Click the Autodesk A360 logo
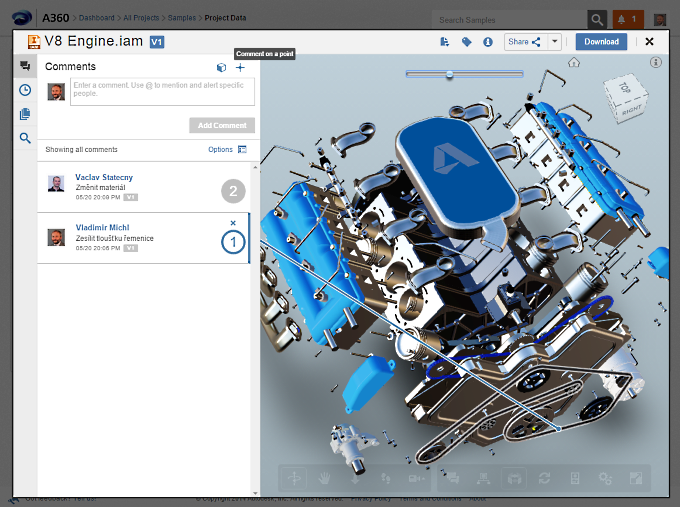Viewport: 680px width, 507px height. (x=22, y=18)
